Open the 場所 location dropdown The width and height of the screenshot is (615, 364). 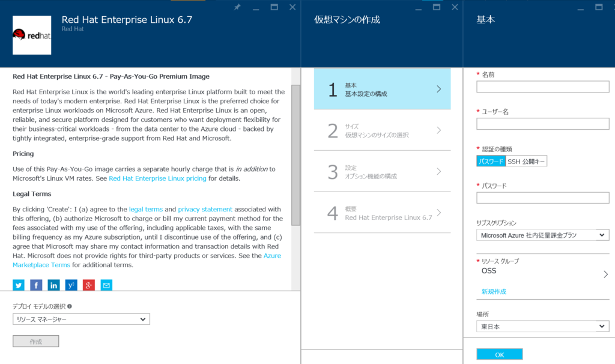click(543, 326)
